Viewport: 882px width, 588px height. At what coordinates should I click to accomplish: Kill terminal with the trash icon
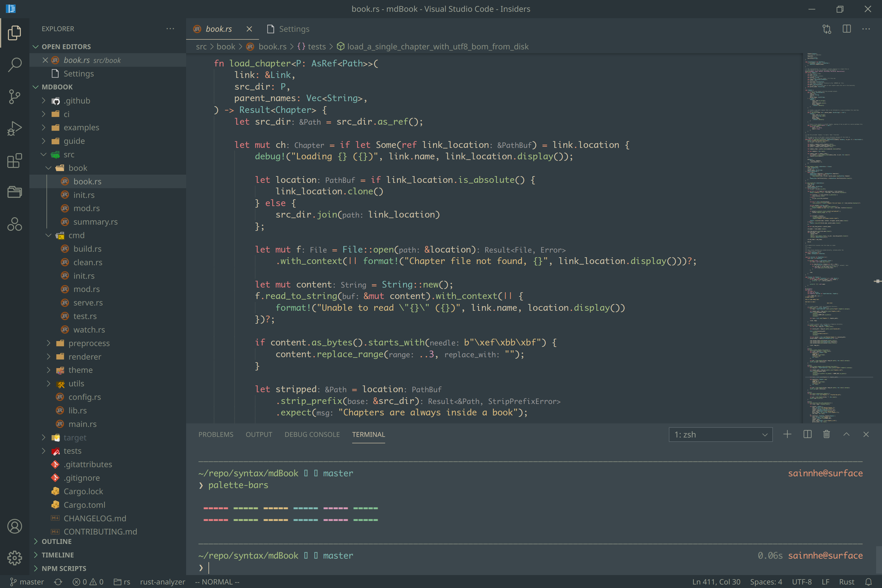[826, 434]
